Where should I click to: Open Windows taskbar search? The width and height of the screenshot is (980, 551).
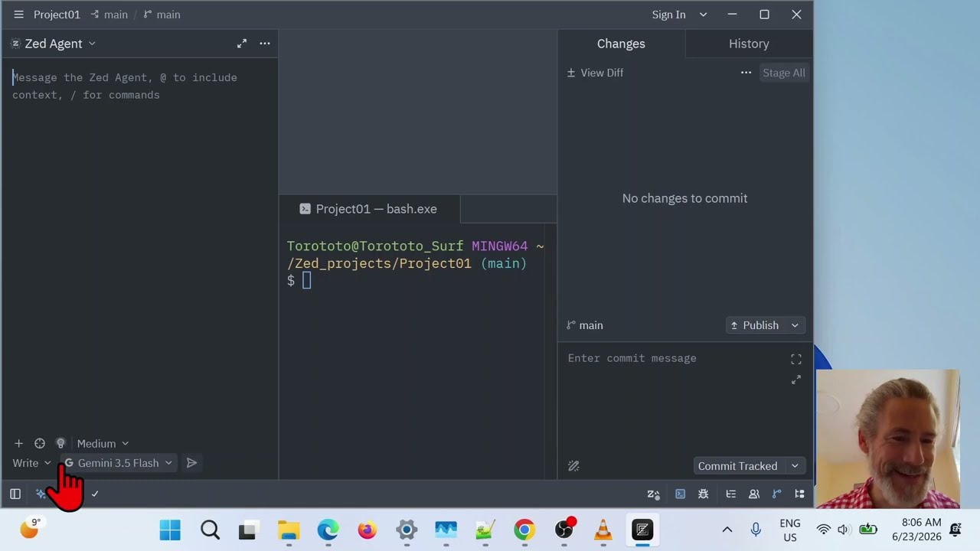coord(210,530)
